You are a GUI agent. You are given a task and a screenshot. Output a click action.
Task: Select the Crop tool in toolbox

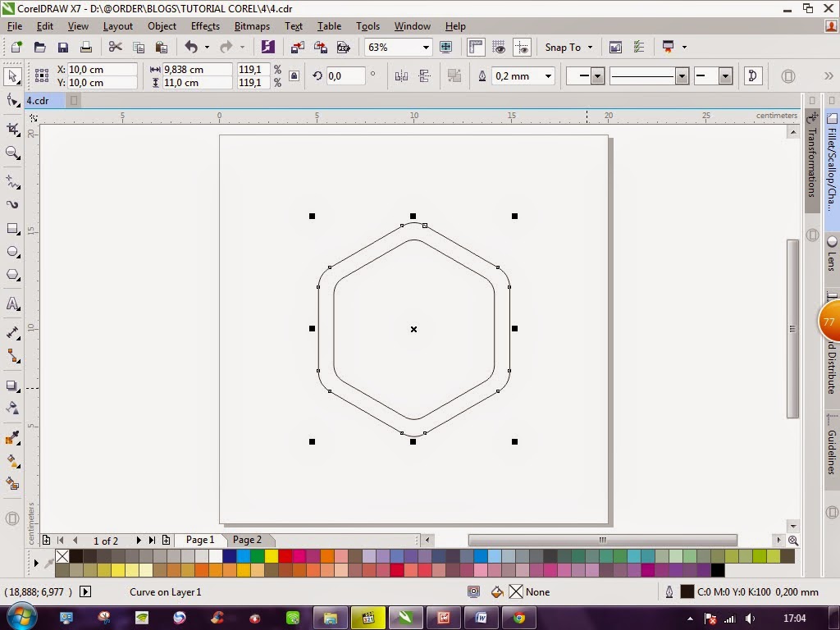tap(12, 129)
